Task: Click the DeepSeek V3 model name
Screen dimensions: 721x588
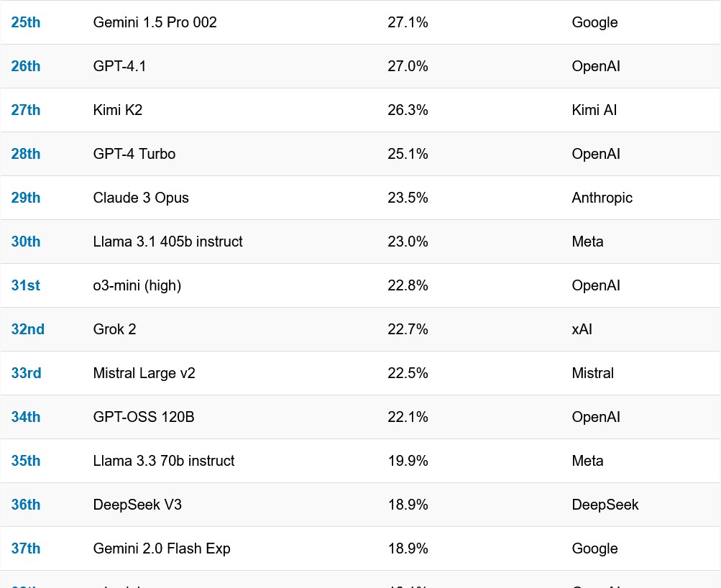Action: pos(137,505)
